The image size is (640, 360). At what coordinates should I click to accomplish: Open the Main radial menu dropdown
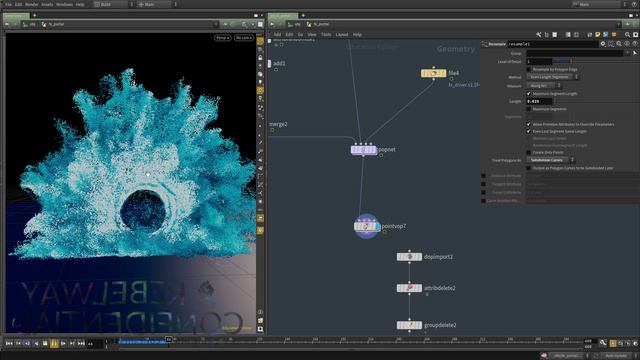coord(157,4)
